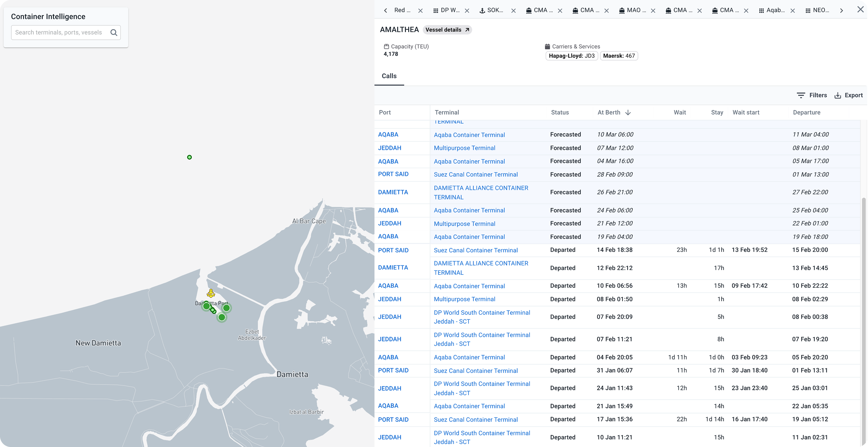868x447 pixels.
Task: Open the PORT SAID link for 14 Feb call
Action: (393, 250)
